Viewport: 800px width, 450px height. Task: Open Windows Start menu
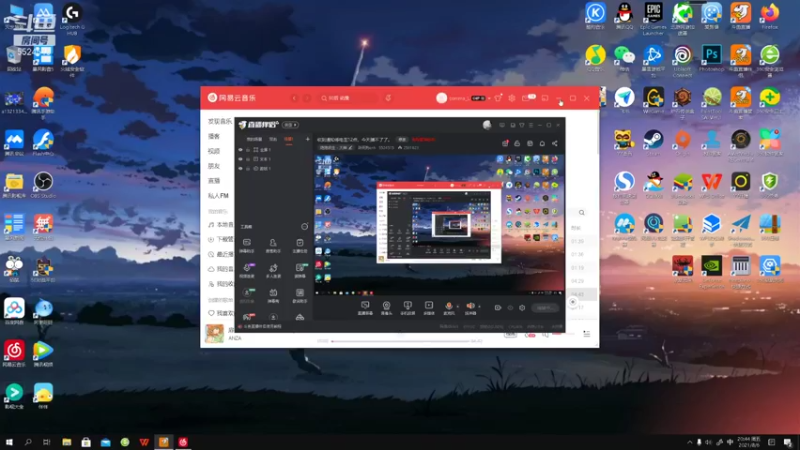coord(9,442)
